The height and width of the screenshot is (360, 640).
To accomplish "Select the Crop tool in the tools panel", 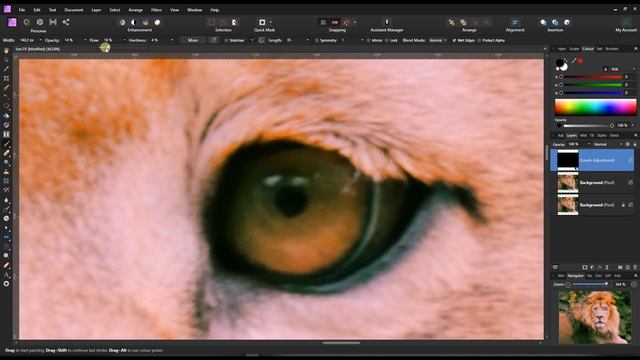I will click(6, 78).
